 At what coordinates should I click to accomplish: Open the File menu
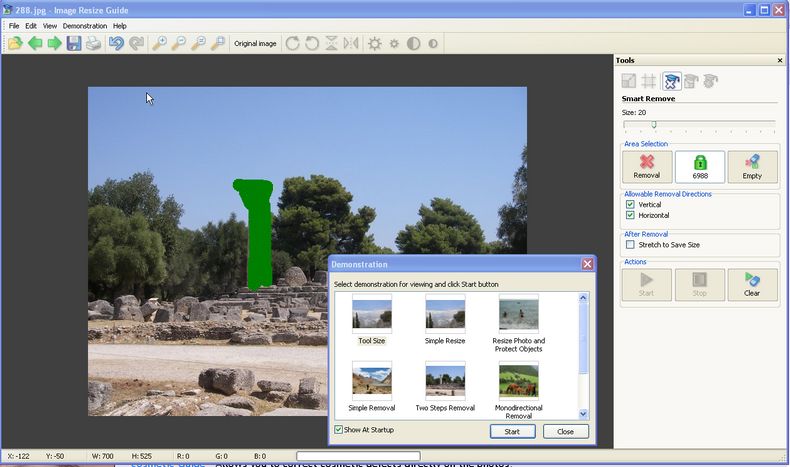pyautogui.click(x=14, y=26)
